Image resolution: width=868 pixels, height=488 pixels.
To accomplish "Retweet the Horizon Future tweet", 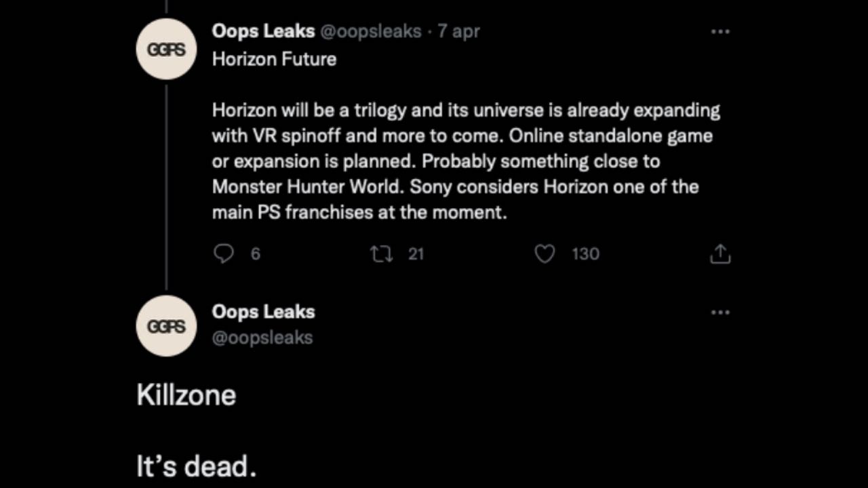I will point(381,253).
